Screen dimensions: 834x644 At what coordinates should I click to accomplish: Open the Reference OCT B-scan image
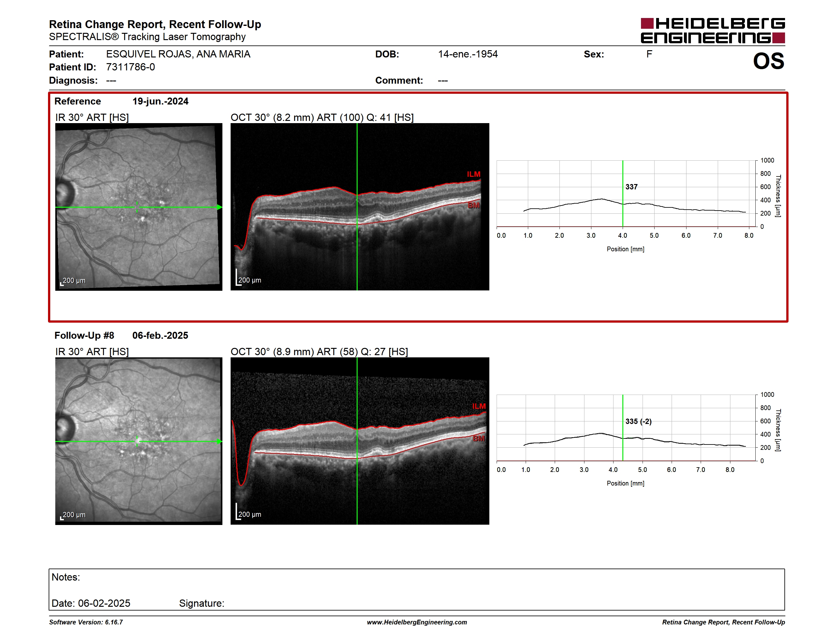point(360,207)
